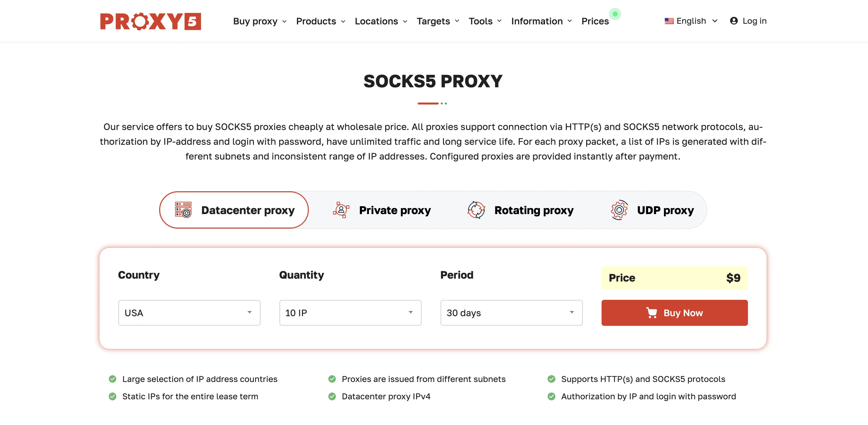
Task: Click the Proxy5 logo
Action: click(150, 21)
